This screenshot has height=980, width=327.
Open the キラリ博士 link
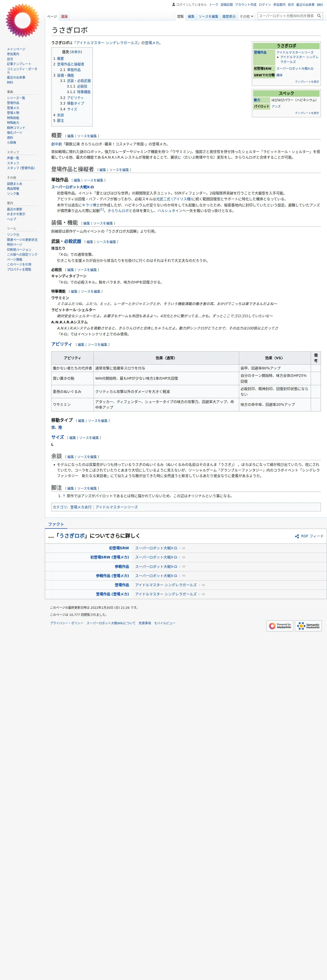tap(91, 205)
